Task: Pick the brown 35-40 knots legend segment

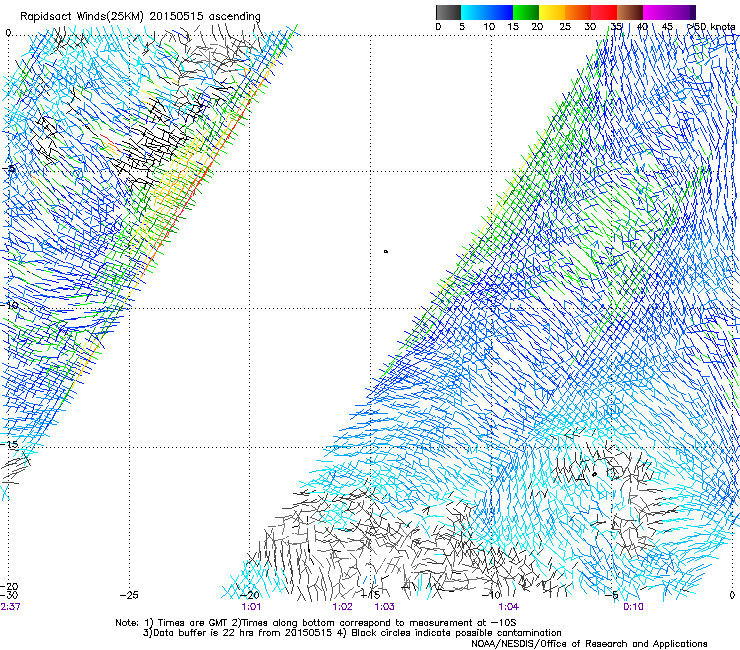Action: (630, 12)
